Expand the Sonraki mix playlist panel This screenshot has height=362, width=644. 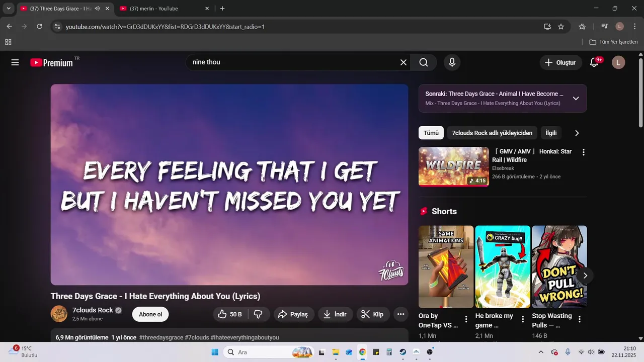click(x=576, y=99)
